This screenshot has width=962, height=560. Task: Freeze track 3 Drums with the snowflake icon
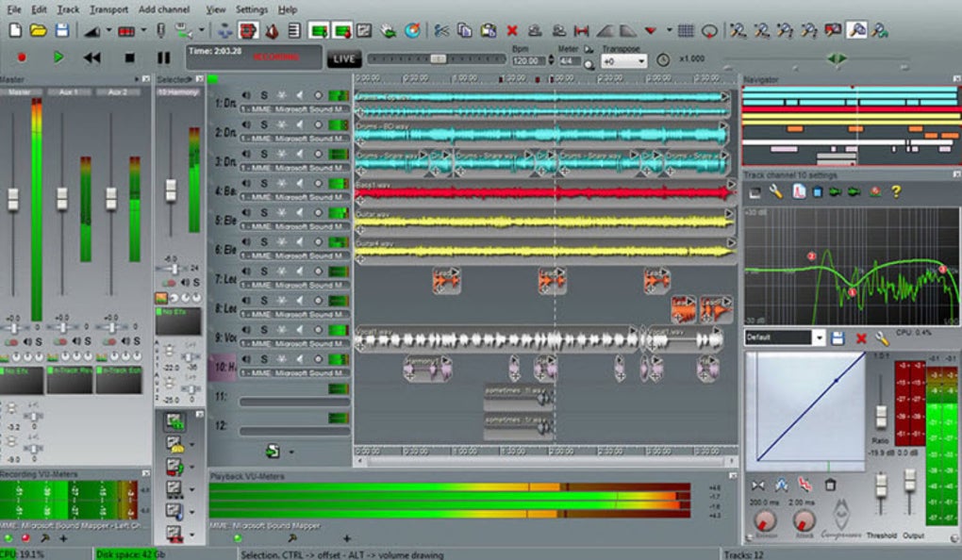282,154
